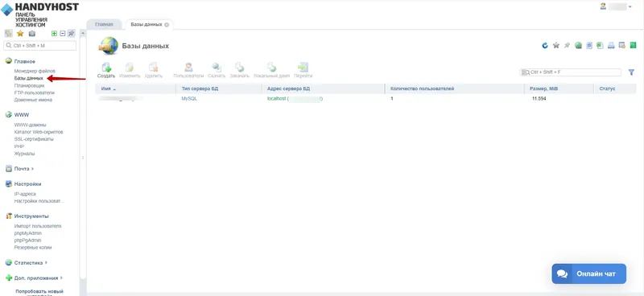Collapse all menu sections with minus icon

(x=63, y=34)
